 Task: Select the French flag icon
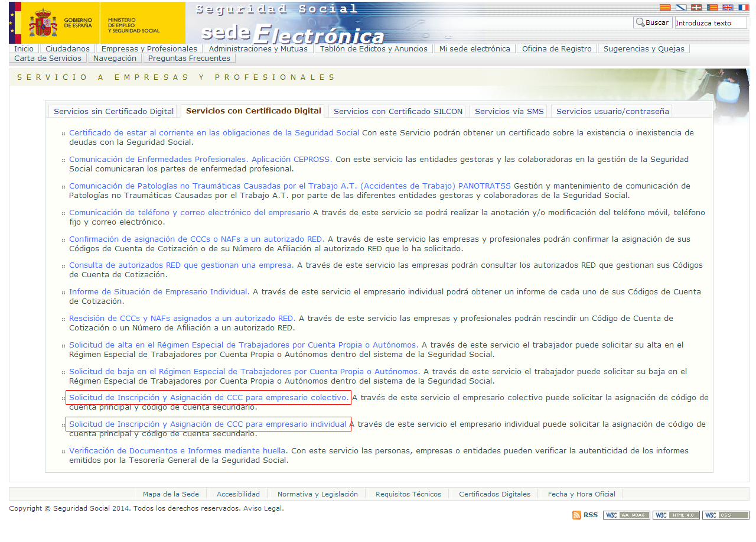click(x=743, y=8)
